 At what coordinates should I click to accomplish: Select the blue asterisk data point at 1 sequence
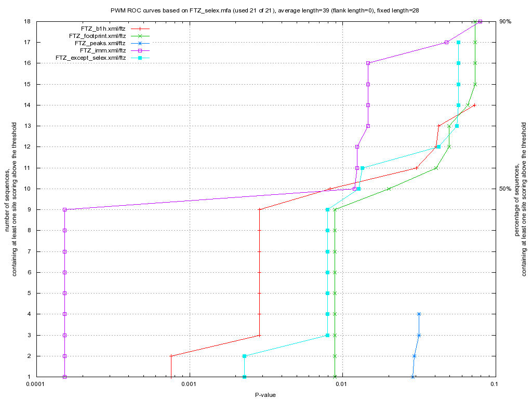(x=413, y=377)
